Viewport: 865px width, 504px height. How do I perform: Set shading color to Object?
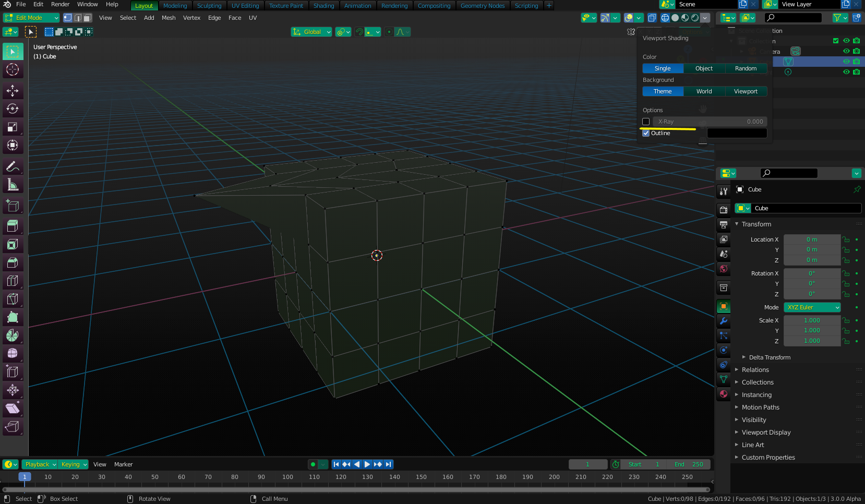click(704, 68)
